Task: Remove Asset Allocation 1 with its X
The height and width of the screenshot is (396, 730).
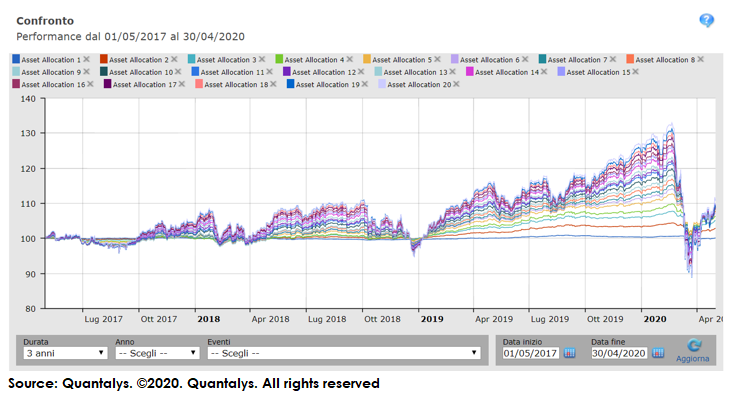Action: pyautogui.click(x=86, y=60)
